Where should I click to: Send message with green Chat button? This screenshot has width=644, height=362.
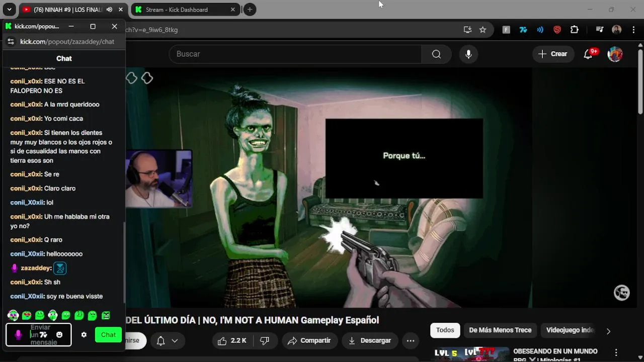click(x=108, y=335)
